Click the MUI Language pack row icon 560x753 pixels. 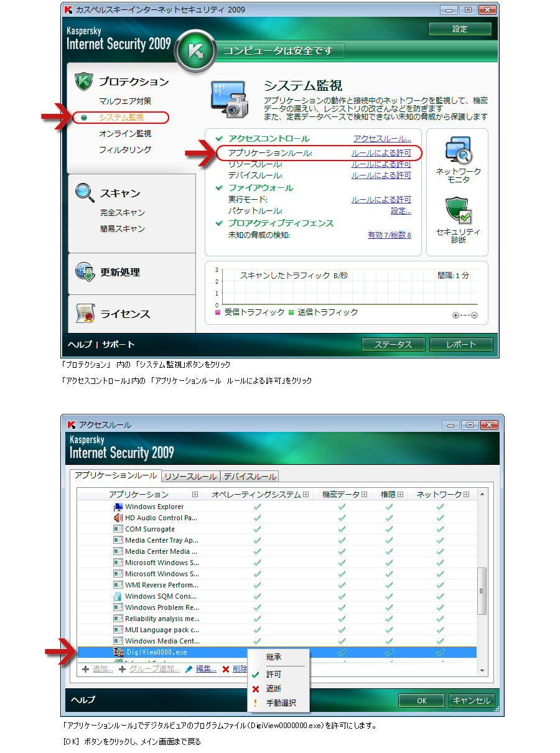click(118, 630)
